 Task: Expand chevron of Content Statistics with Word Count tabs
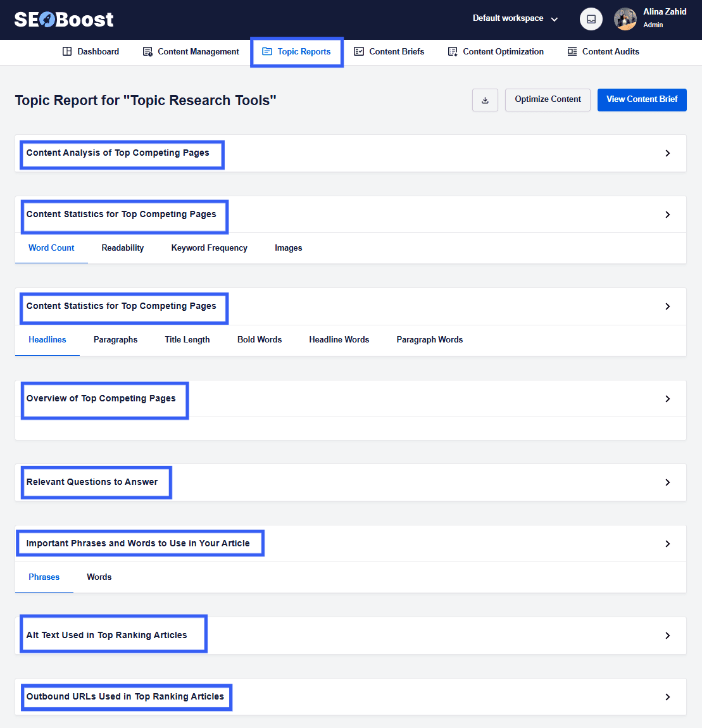coord(668,215)
